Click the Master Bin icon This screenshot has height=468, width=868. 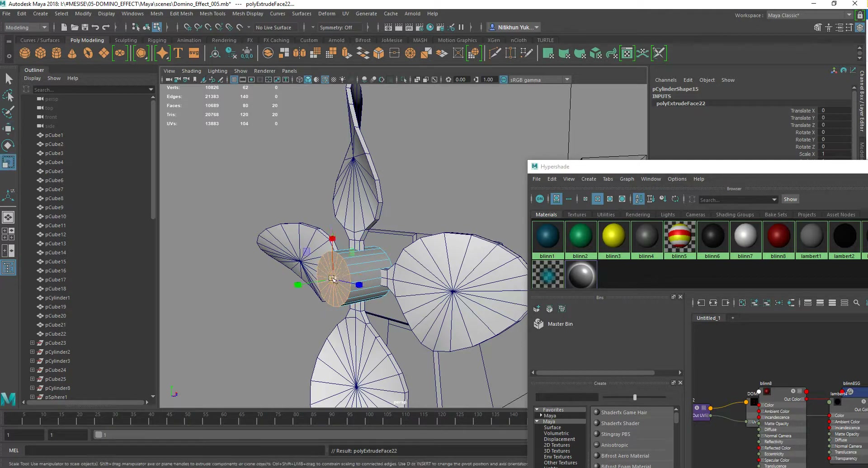coord(538,324)
